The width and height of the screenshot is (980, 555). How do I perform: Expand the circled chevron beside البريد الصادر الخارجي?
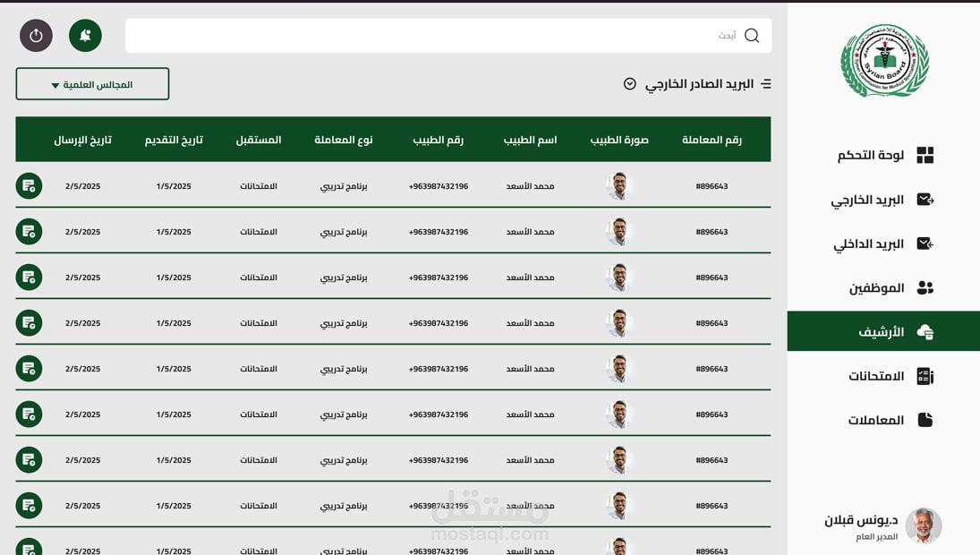[x=629, y=84]
